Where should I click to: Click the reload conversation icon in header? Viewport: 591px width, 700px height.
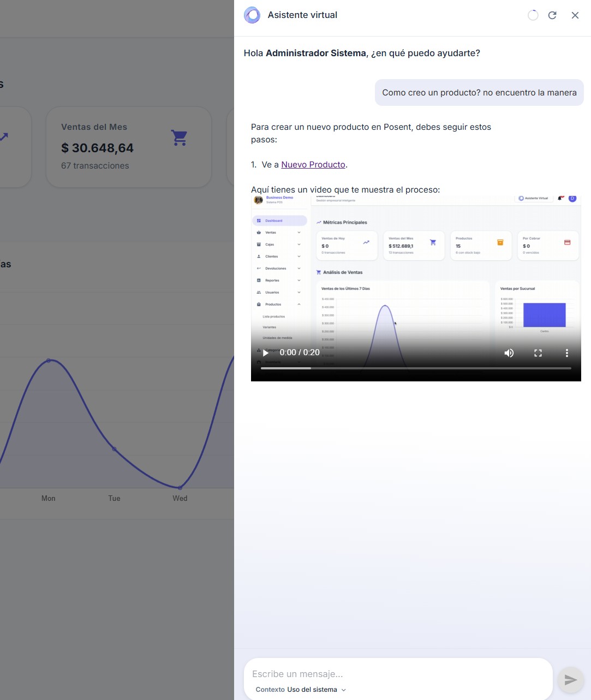click(552, 15)
